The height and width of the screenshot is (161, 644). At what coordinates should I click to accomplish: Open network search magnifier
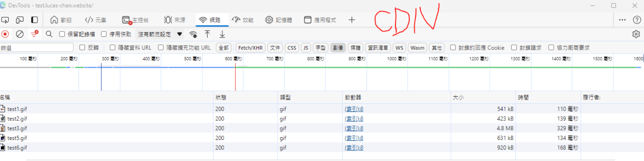pyautogui.click(x=49, y=34)
